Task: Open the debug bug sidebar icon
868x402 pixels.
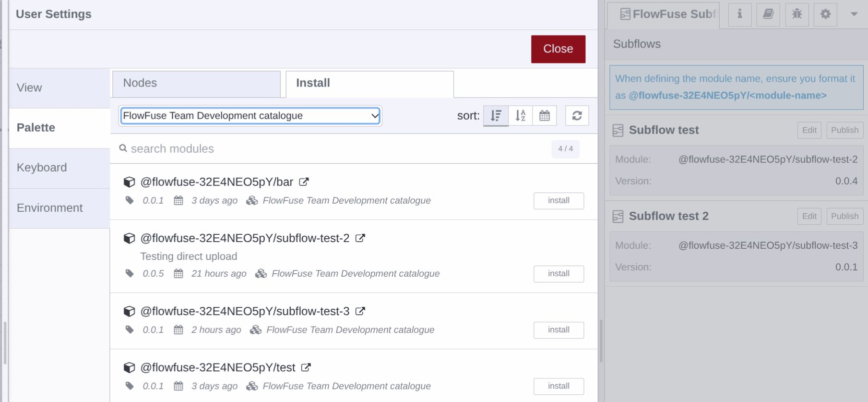Action: [797, 14]
